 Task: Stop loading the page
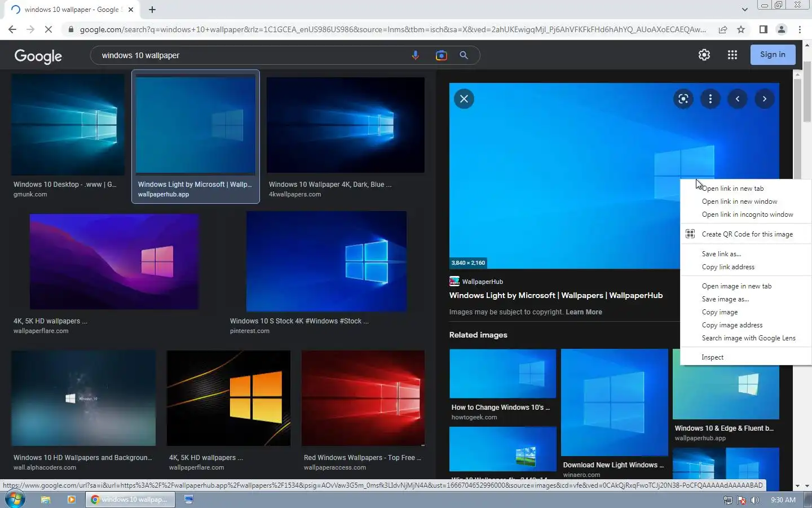(48, 29)
